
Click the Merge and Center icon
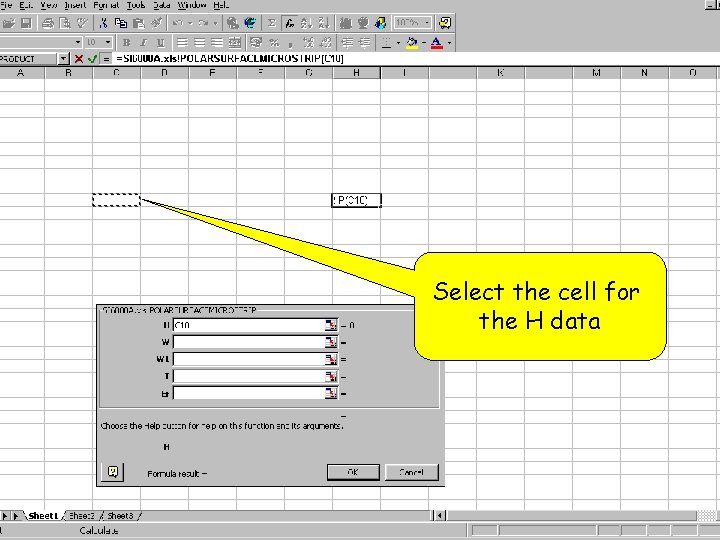[235, 43]
